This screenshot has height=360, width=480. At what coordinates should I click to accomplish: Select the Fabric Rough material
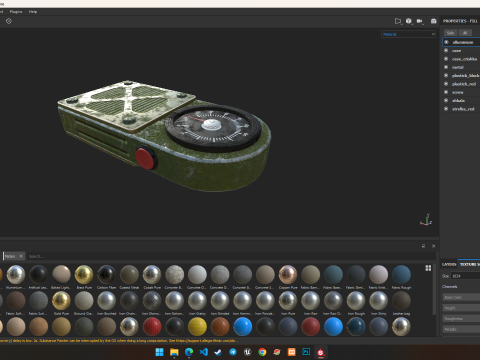pos(401,277)
